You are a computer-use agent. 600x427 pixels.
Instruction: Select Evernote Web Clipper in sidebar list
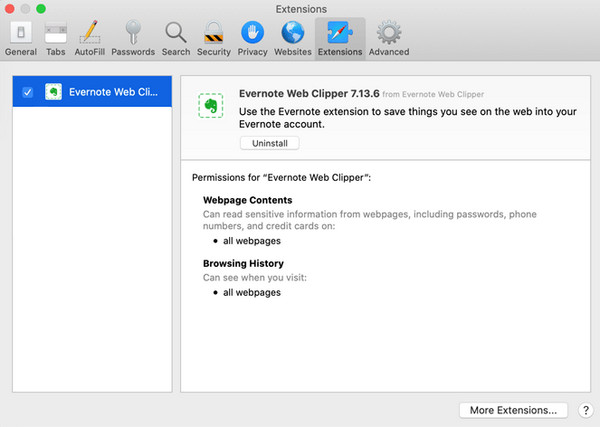coord(92,91)
